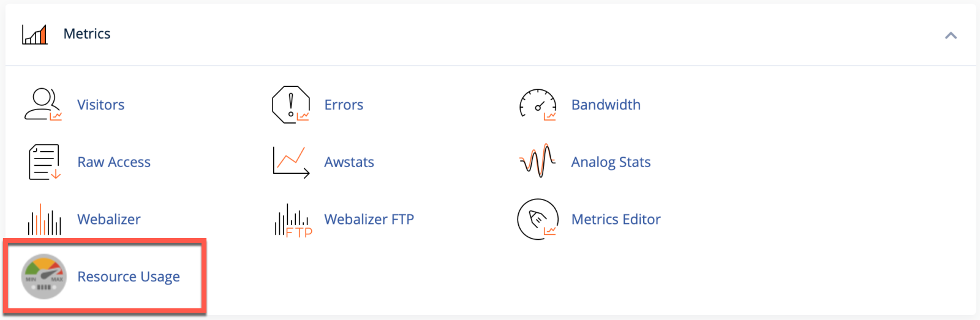
Task: Click the Resource Usage link
Action: (129, 277)
